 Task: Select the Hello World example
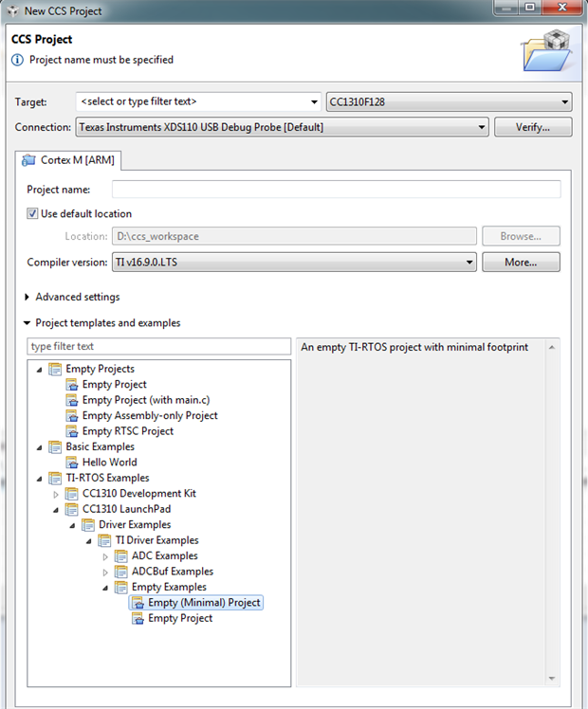click(109, 463)
